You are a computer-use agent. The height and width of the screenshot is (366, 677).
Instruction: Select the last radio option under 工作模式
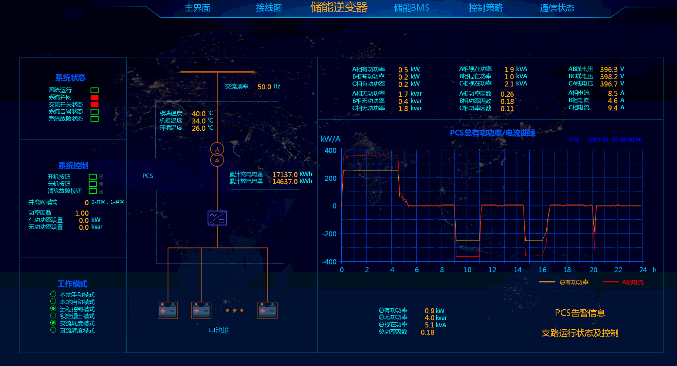[53, 330]
